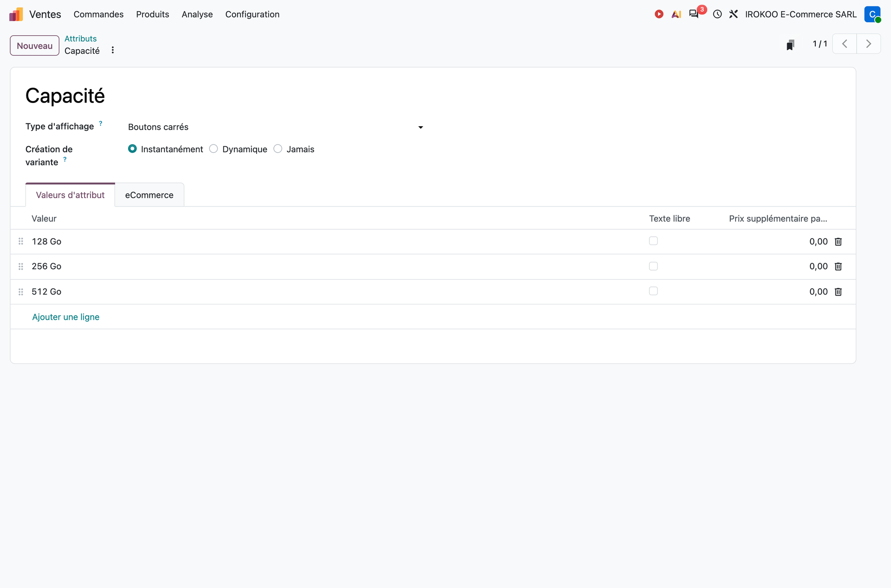Click drag handle of 256 Go row

point(21,266)
